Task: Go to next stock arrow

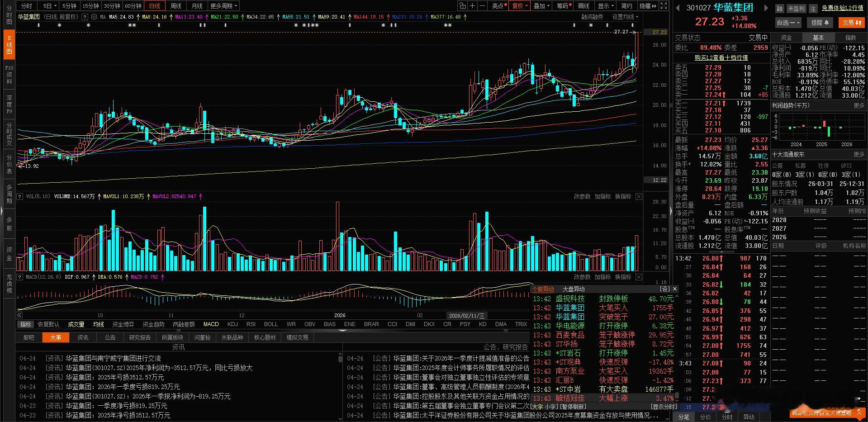Action: click(765, 8)
